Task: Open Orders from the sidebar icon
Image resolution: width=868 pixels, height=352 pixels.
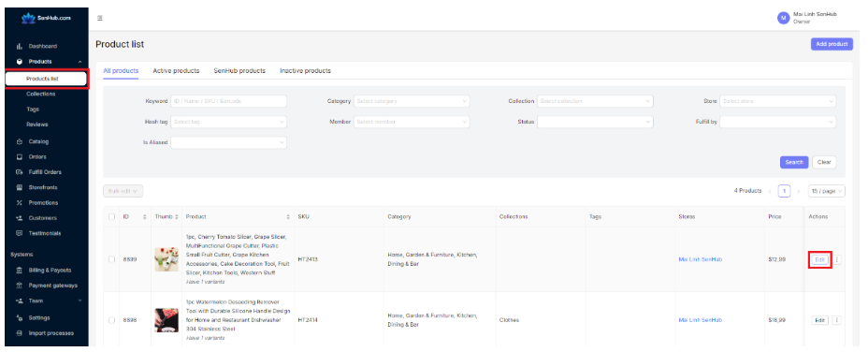Action: (x=19, y=157)
